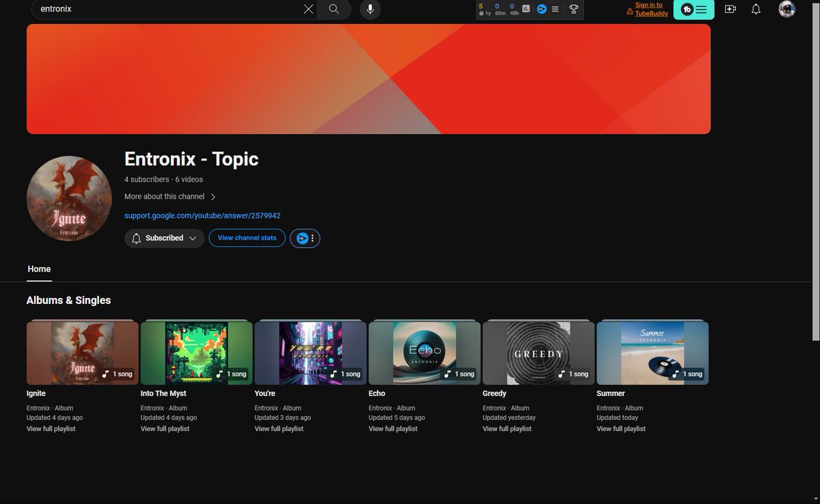
Task: Click the Greedy album title
Action: [495, 393]
